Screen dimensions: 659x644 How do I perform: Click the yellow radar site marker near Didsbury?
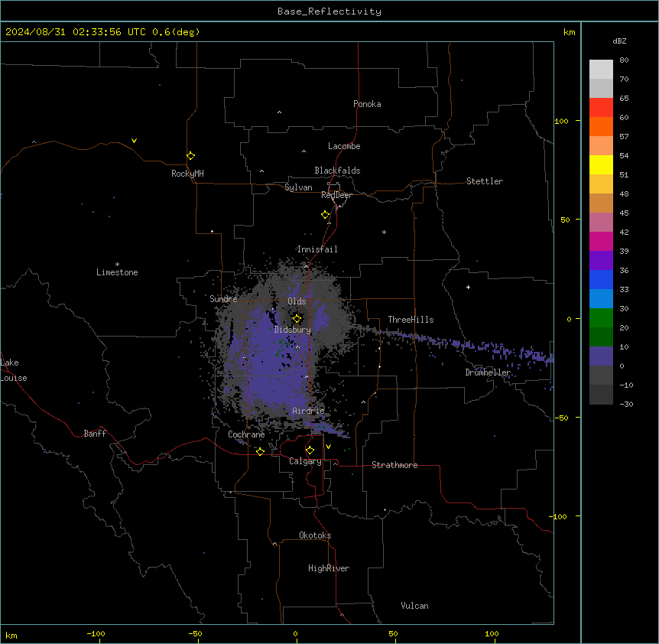tap(297, 319)
